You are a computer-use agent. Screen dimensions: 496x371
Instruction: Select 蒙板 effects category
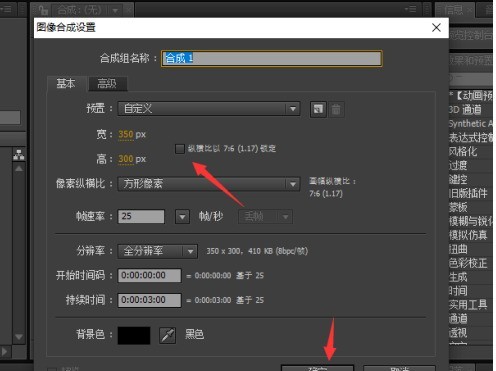(458, 207)
